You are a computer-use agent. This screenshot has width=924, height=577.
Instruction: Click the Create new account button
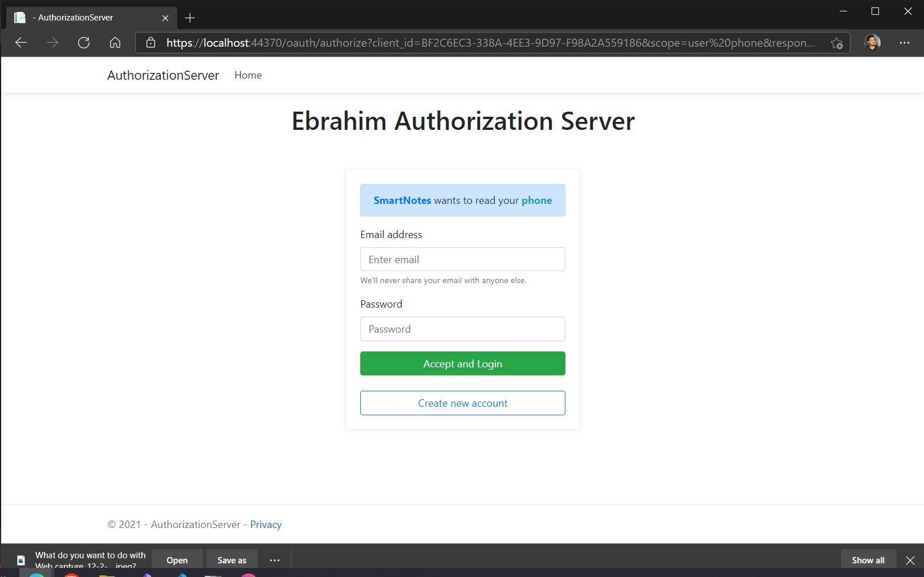click(x=463, y=403)
